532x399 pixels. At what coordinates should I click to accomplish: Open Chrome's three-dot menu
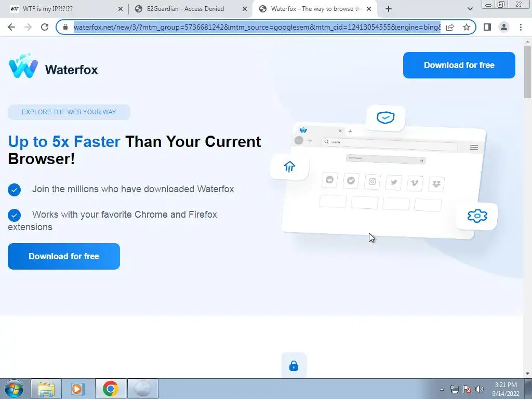521,27
